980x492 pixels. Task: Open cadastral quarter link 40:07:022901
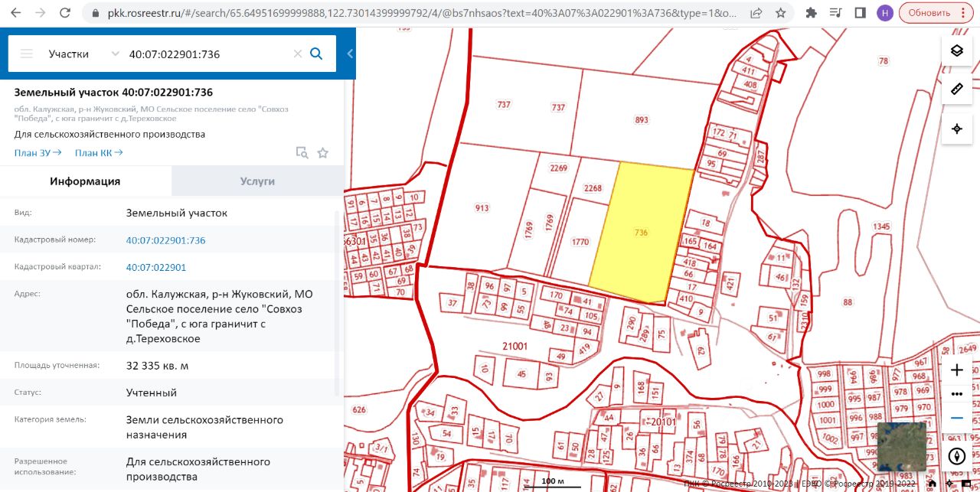[x=156, y=267]
